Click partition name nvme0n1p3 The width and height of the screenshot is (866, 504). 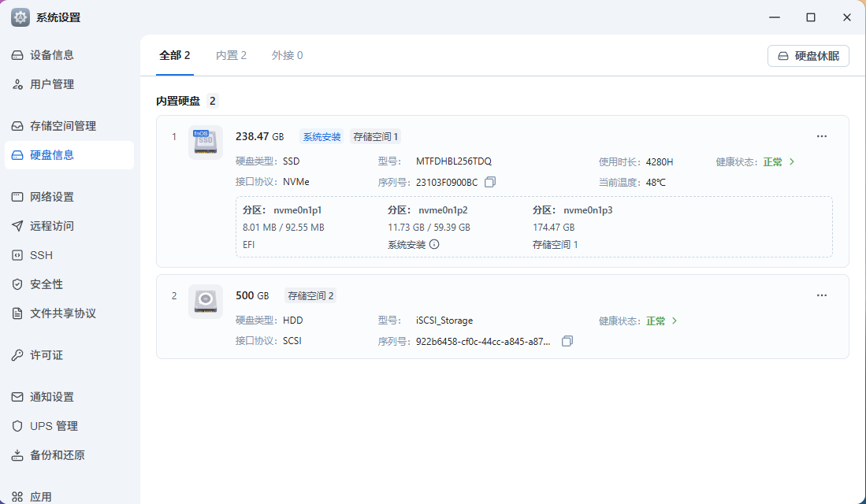(588, 210)
